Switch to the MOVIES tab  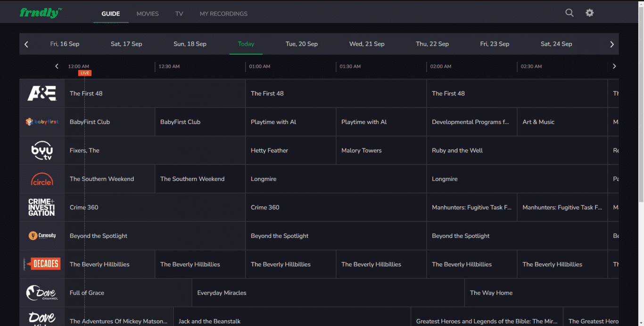tap(147, 14)
